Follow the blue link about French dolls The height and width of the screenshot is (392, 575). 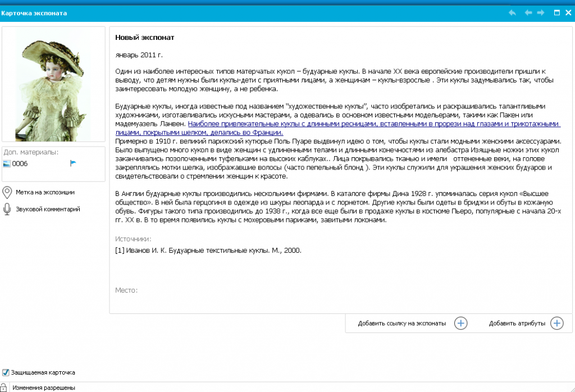[337, 129]
